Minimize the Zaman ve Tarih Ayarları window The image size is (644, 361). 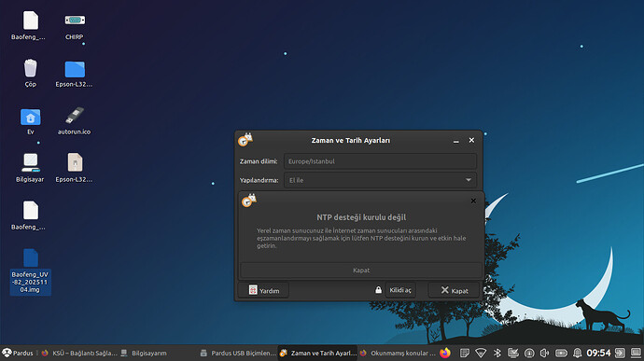coord(455,141)
